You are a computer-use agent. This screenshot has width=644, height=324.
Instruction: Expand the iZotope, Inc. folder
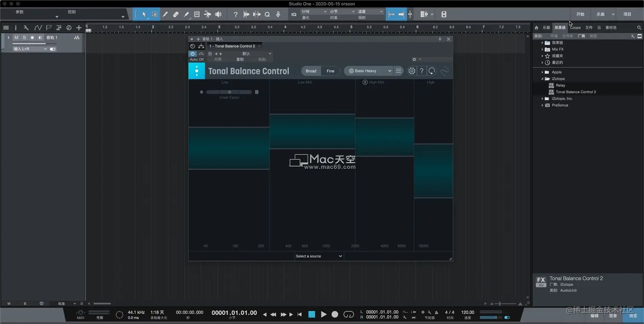point(542,98)
